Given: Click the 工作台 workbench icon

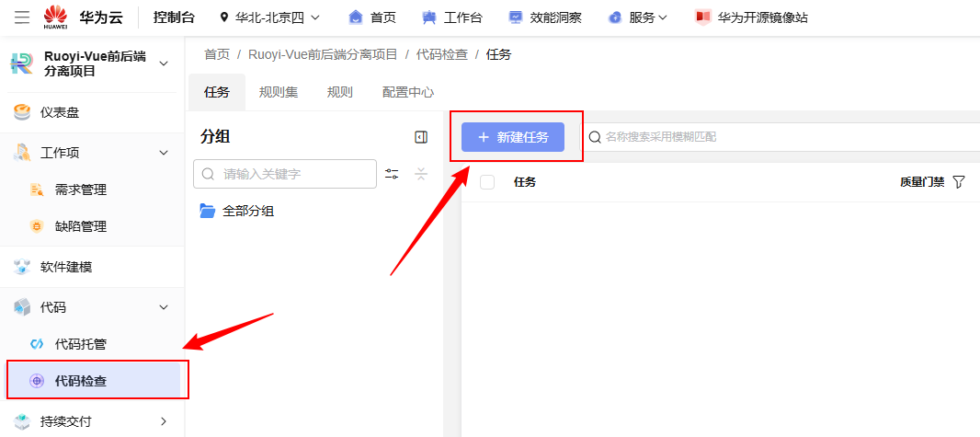Looking at the screenshot, I should point(428,17).
